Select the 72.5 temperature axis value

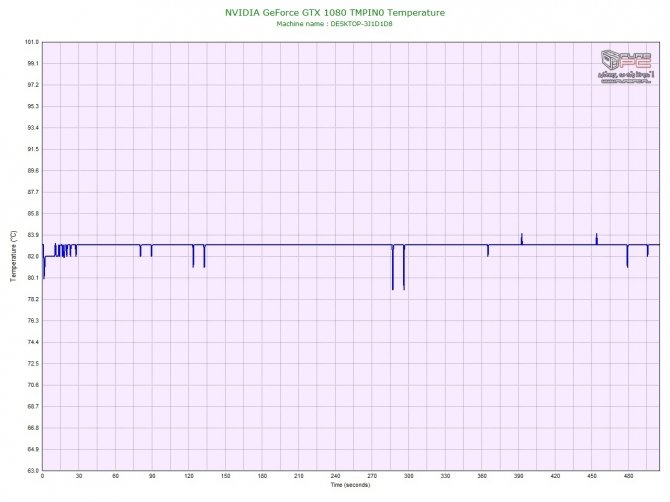(x=32, y=364)
